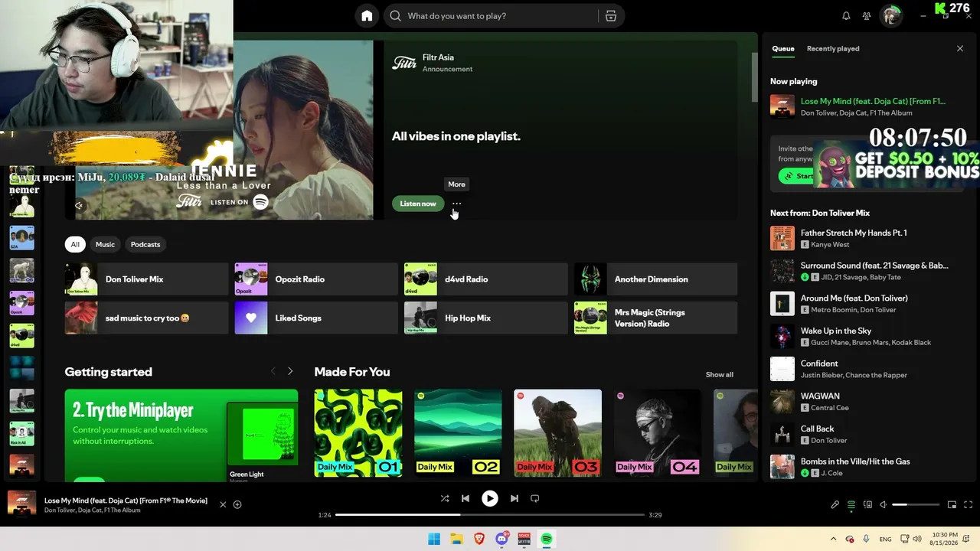Image resolution: width=980 pixels, height=551 pixels.
Task: Play the current song
Action: [x=490, y=498]
